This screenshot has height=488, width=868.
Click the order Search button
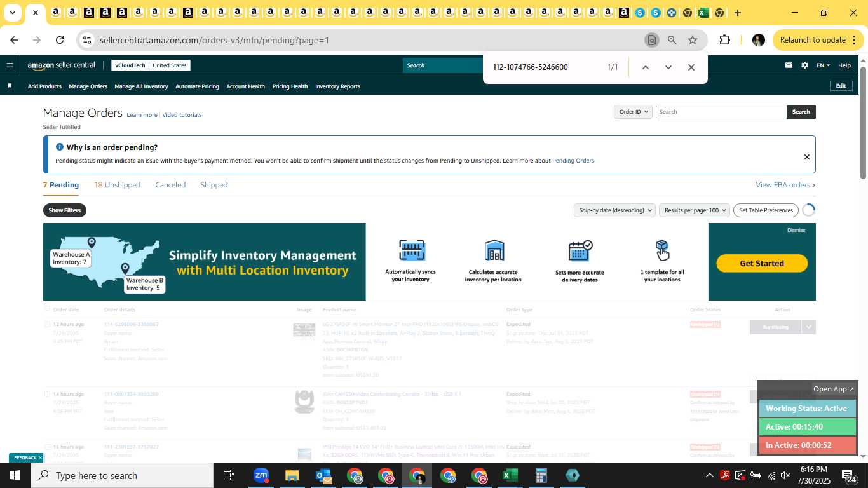pos(801,112)
